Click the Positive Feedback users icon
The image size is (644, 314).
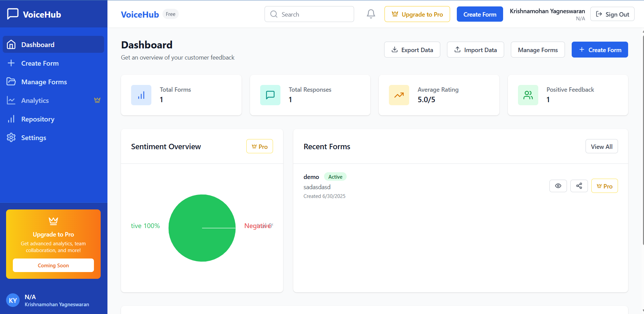(x=528, y=95)
